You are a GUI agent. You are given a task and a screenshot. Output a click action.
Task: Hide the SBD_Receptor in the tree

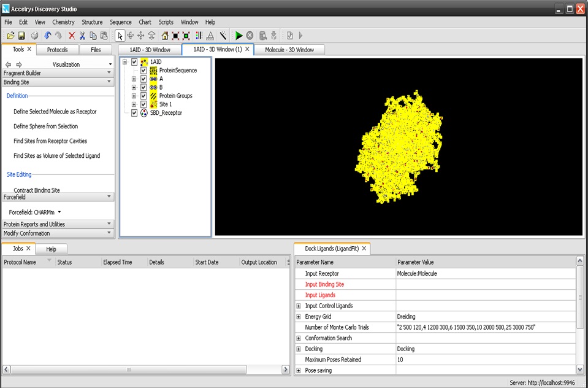pyautogui.click(x=134, y=112)
